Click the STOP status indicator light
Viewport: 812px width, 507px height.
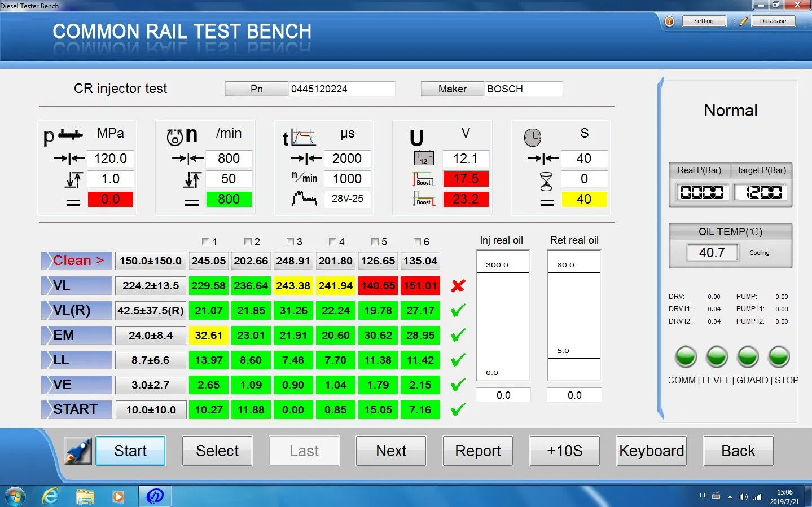[x=779, y=356]
